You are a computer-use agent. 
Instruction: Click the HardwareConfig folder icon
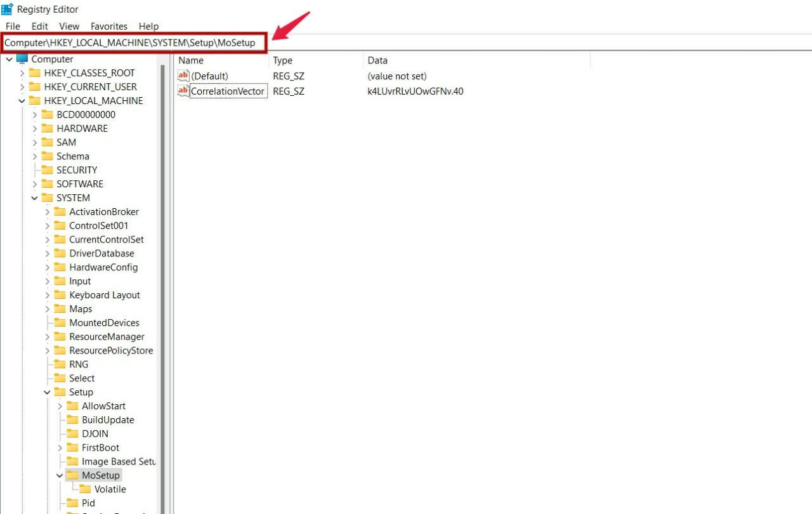tap(60, 268)
